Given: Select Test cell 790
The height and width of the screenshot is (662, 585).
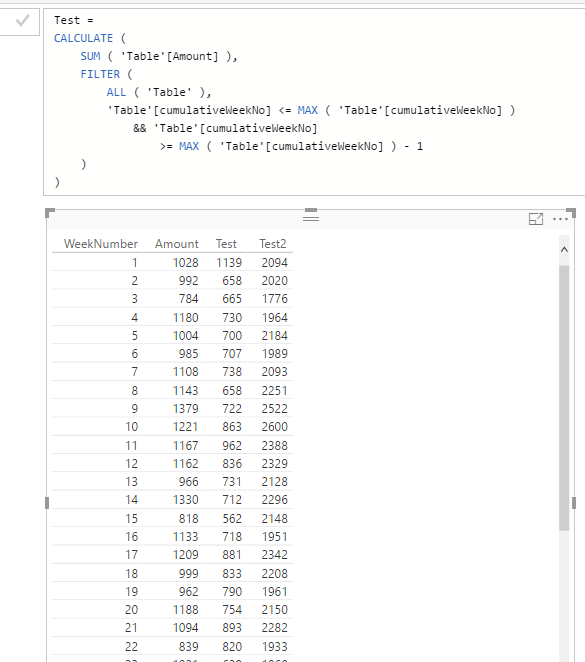Looking at the screenshot, I should 232,591.
